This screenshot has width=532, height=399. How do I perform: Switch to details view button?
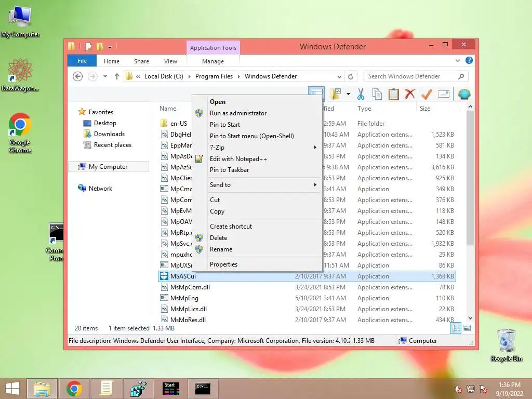pos(455,328)
